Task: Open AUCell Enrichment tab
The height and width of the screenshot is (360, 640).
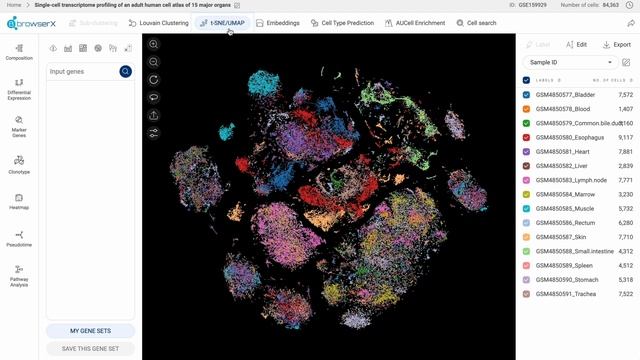Action: [x=415, y=23]
